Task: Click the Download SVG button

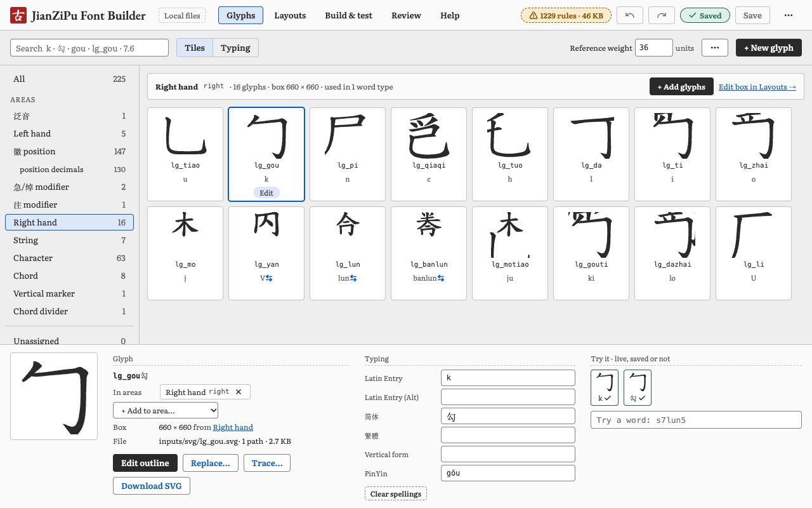Action: (152, 486)
